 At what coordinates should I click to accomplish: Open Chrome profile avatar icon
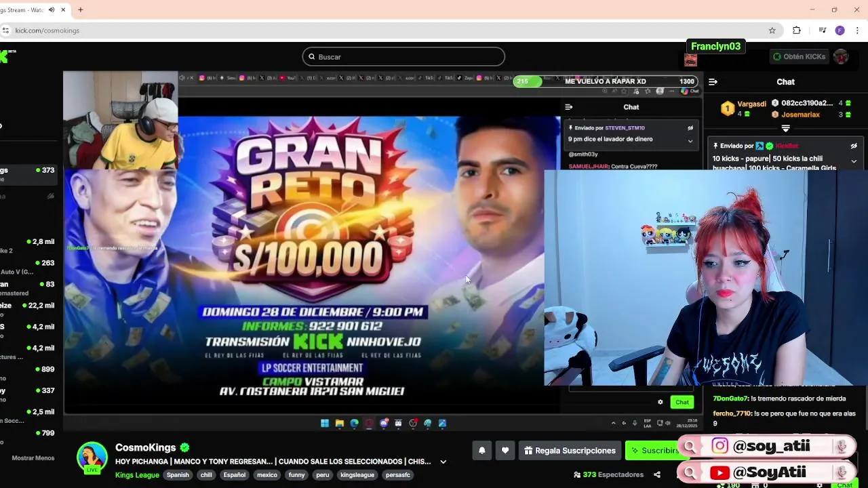pos(840,30)
